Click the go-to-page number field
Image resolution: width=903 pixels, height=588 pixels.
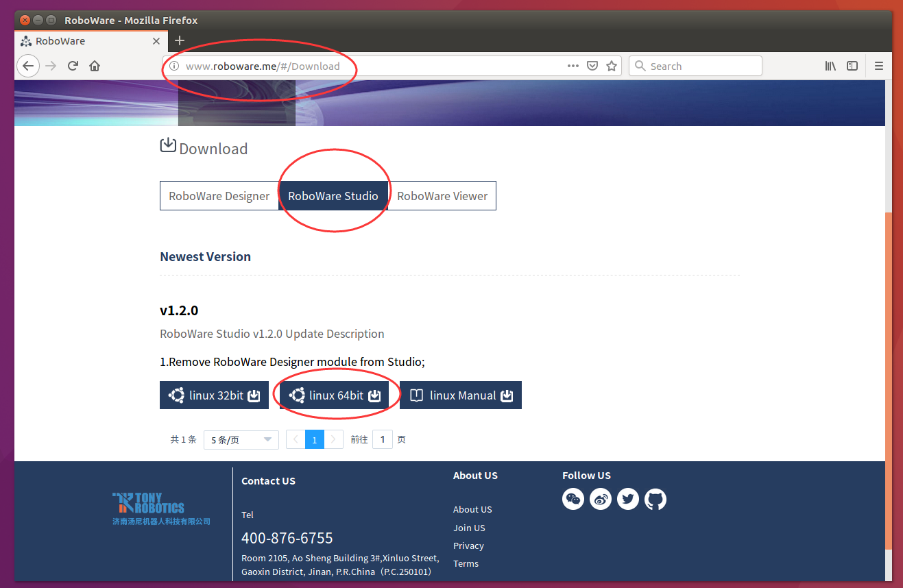pyautogui.click(x=383, y=440)
